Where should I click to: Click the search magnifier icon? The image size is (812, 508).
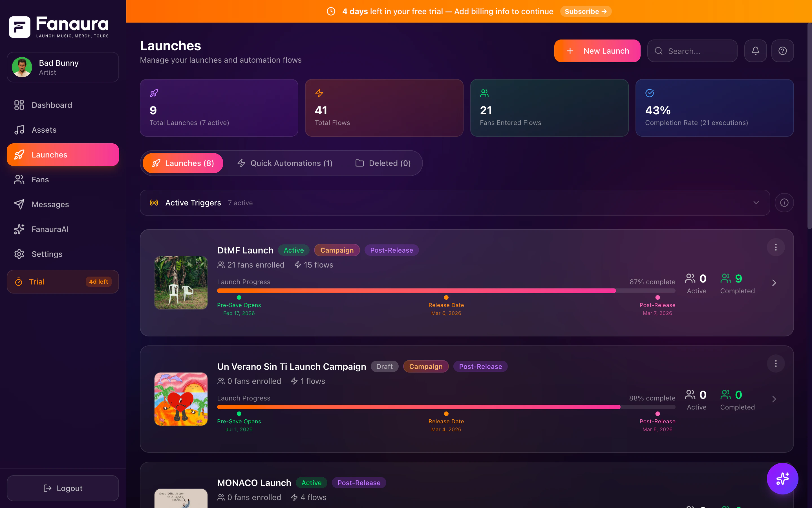tap(659, 51)
